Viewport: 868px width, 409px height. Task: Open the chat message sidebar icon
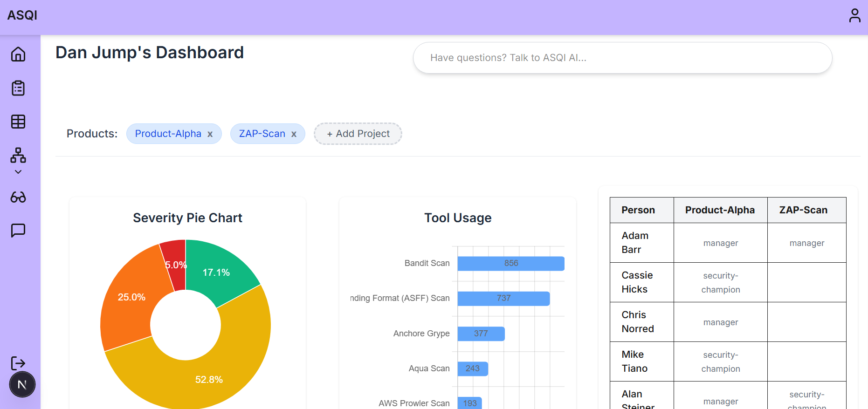click(18, 230)
